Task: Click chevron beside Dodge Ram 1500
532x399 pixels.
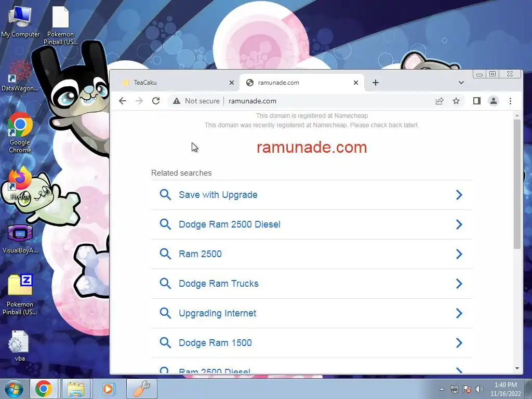Action: point(459,343)
